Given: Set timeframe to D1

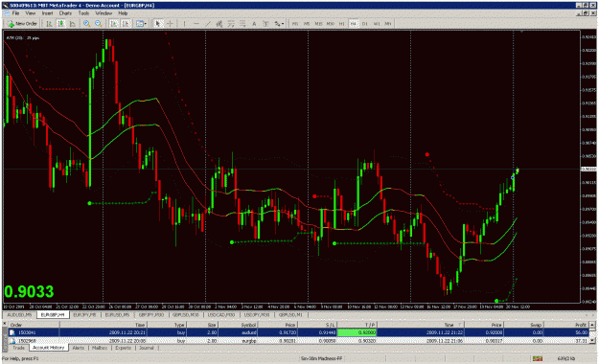Looking at the screenshot, I should point(365,24).
